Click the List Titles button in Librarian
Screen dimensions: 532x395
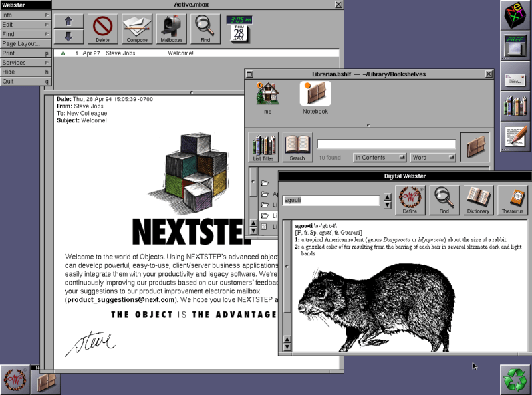pos(263,146)
